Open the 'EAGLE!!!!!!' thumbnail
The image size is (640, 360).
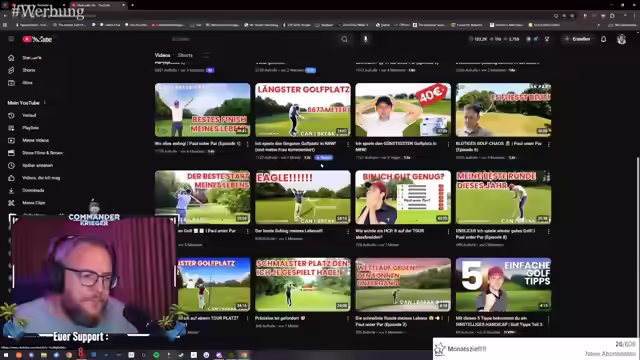[303, 197]
